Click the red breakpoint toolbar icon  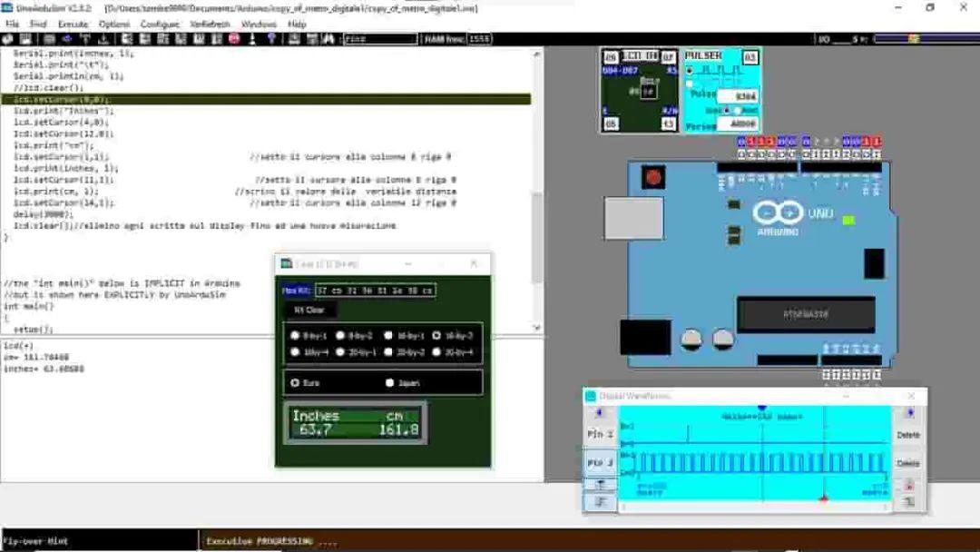click(x=231, y=39)
